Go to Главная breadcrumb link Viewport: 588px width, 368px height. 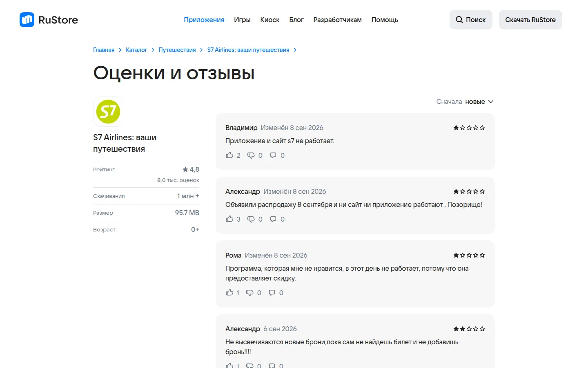click(x=104, y=50)
